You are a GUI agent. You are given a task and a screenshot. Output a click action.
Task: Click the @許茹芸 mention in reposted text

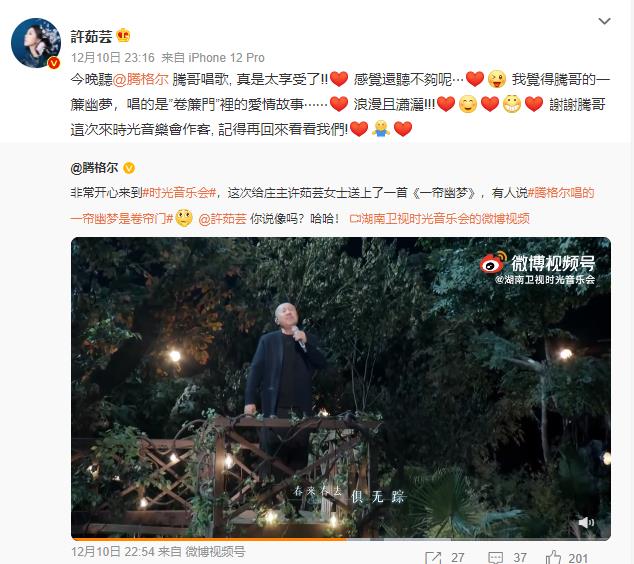pos(222,219)
